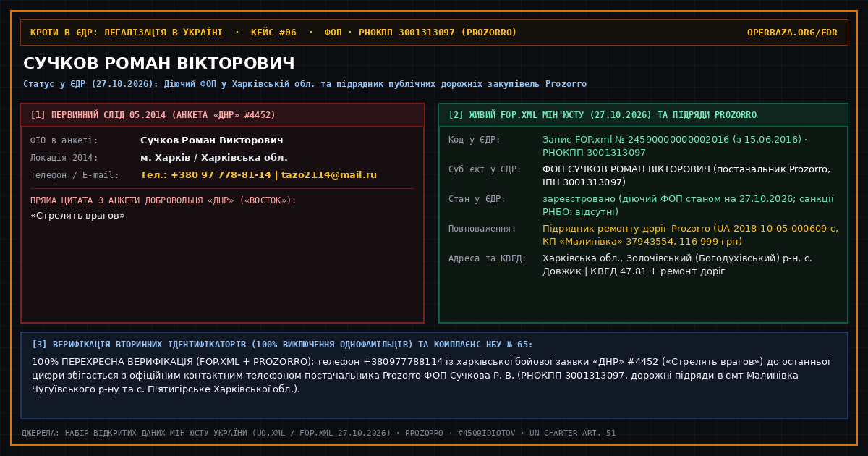Select the 'м. Харків / Харківська обл.' value
Screen dimensions: 868x456
(x=214, y=158)
